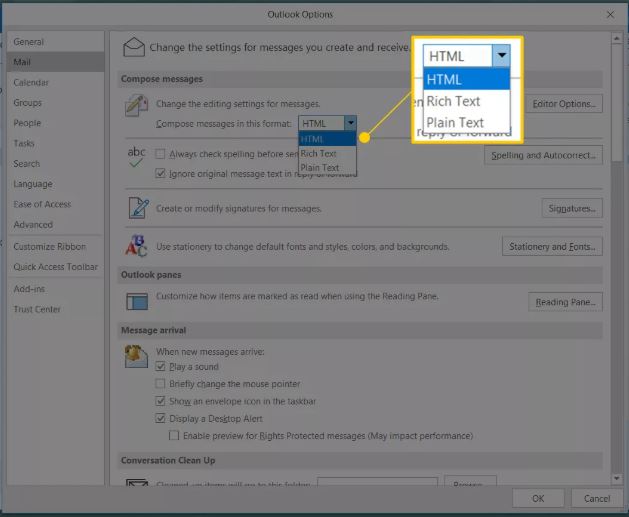The image size is (629, 517).
Task: Open the Search options category
Action: 55,164
